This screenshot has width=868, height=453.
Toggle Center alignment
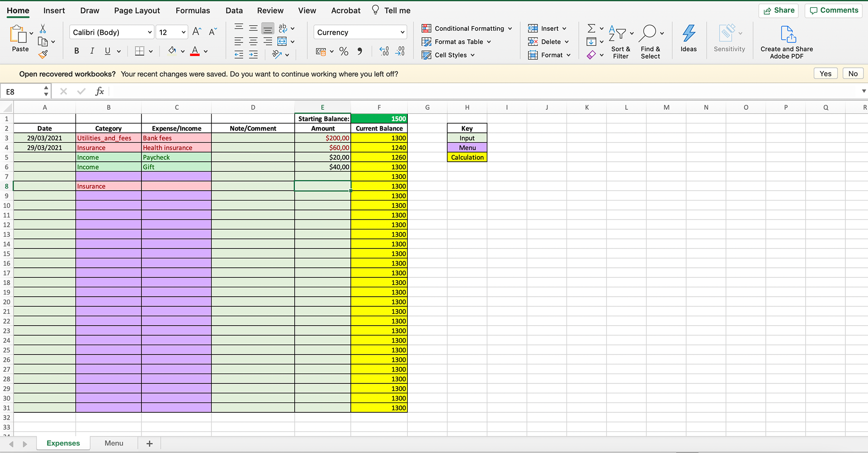click(253, 42)
